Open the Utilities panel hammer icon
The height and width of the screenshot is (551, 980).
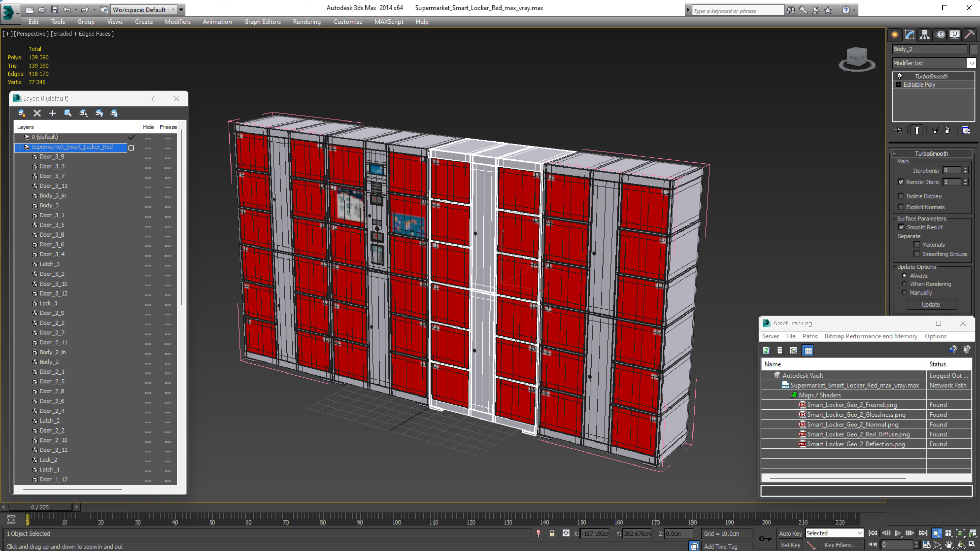coord(969,35)
